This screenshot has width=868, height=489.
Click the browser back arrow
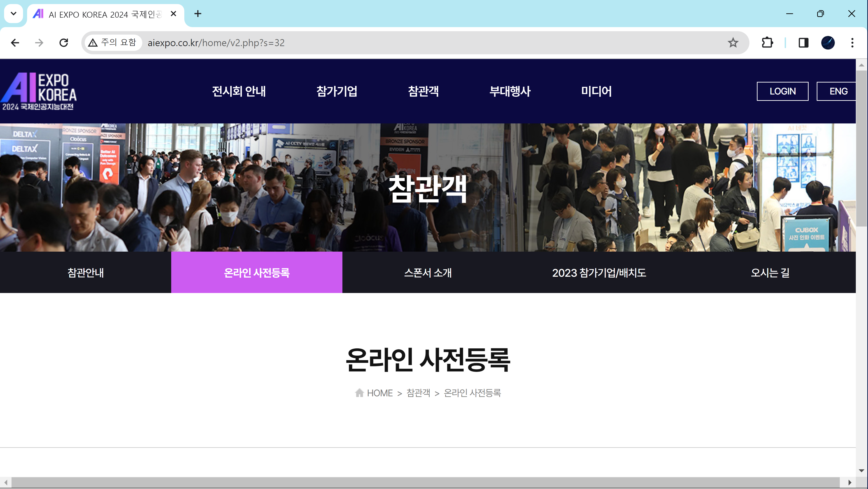pos(15,43)
